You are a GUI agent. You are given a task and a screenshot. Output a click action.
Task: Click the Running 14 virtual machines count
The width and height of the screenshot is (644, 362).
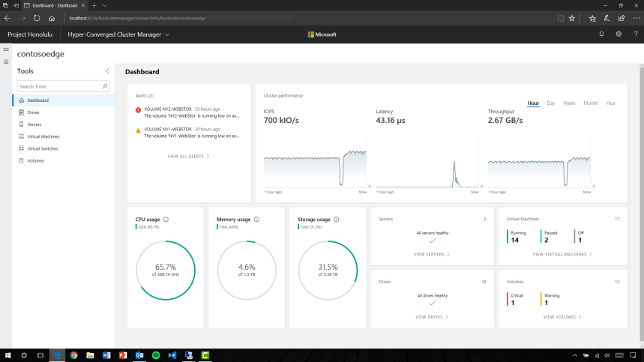(x=518, y=237)
